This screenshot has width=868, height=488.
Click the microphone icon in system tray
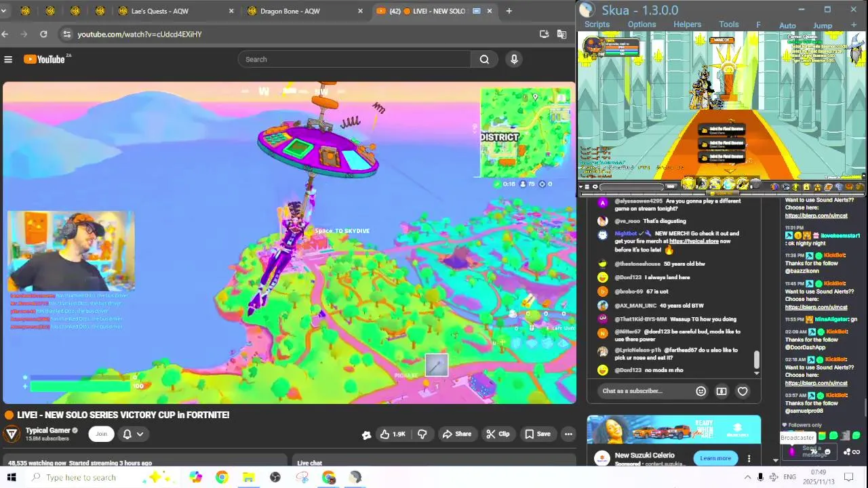760,477
